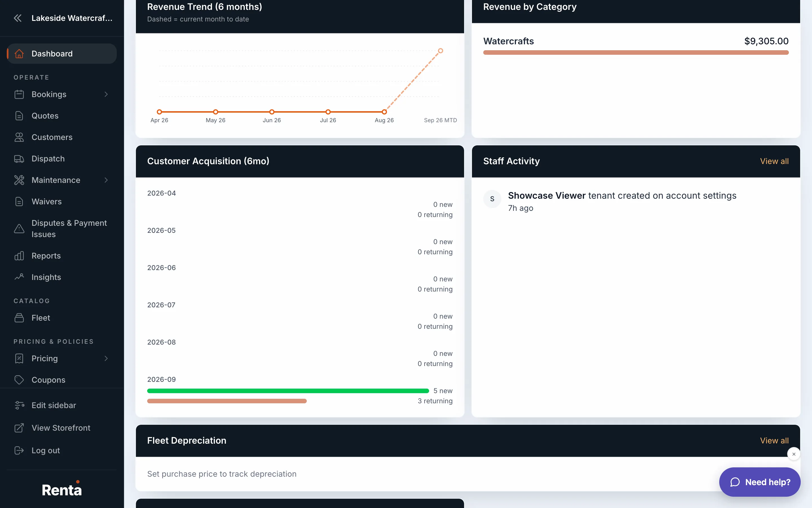The height and width of the screenshot is (508, 812).
Task: Open the Dispatch menu item
Action: pyautogui.click(x=62, y=159)
